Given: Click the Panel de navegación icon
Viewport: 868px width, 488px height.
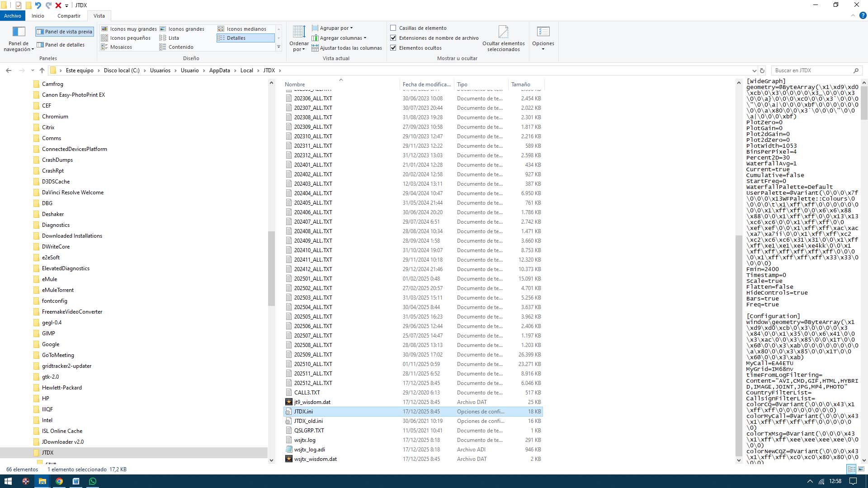Looking at the screenshot, I should point(19,32).
